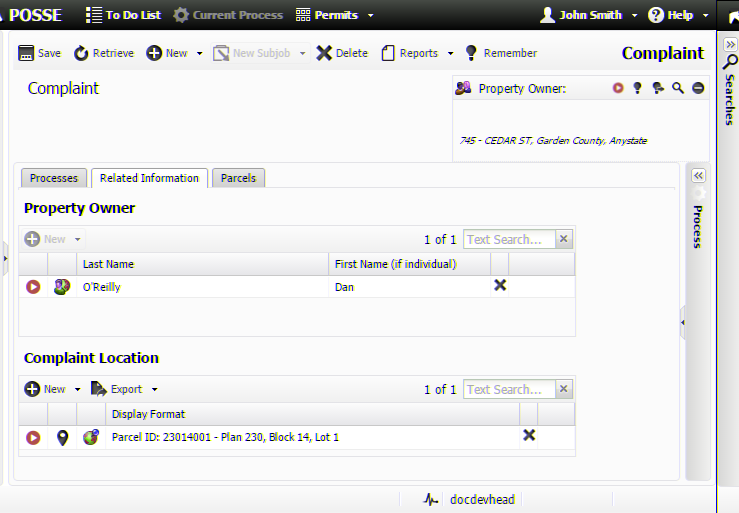
Task: Expand the Export dropdown in Complaint Location
Action: (154, 390)
